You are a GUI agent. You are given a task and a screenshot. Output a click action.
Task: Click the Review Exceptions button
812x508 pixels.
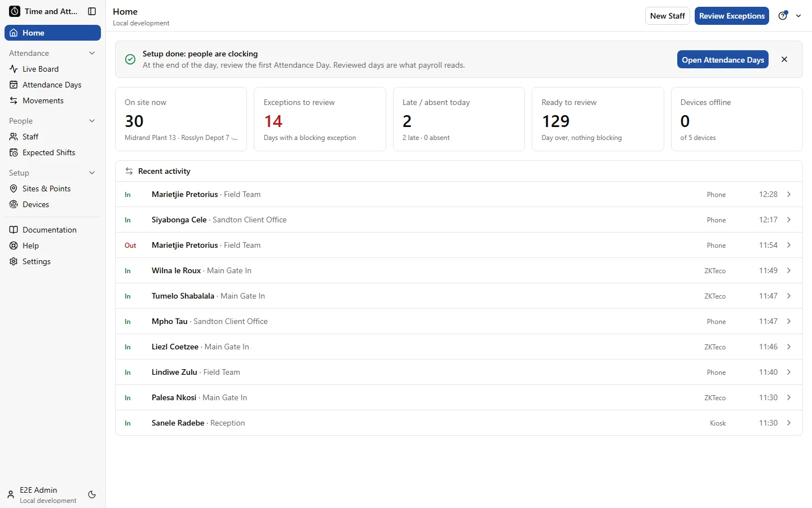point(732,16)
